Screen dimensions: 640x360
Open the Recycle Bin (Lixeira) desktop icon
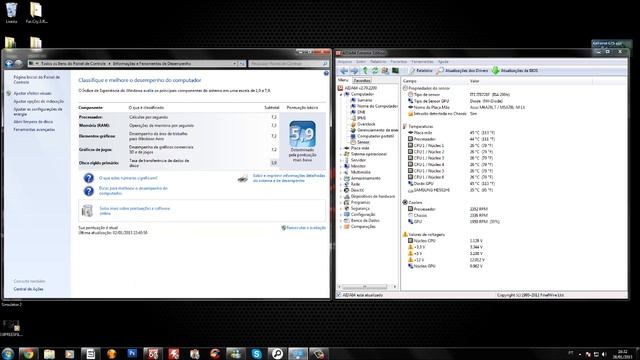(11, 13)
